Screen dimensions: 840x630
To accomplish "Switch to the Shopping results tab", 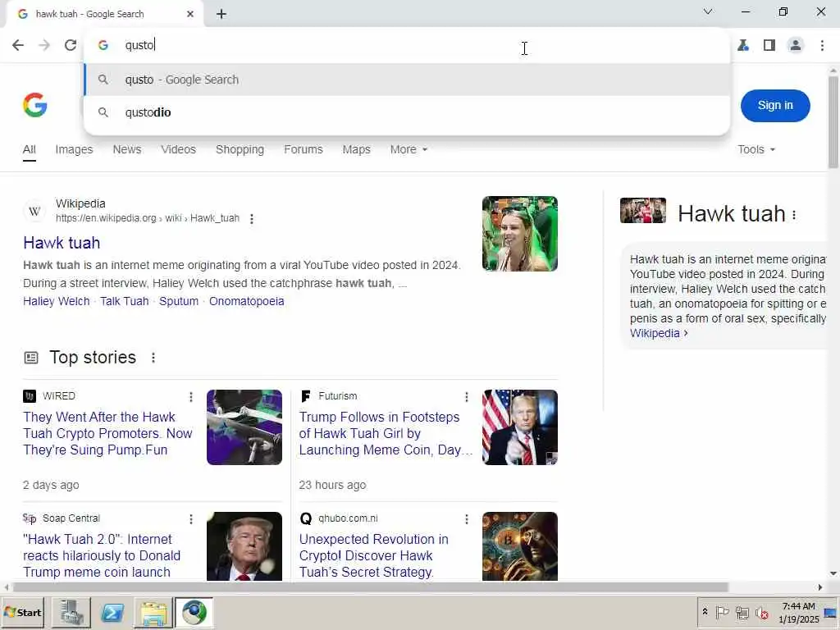I will 240,149.
